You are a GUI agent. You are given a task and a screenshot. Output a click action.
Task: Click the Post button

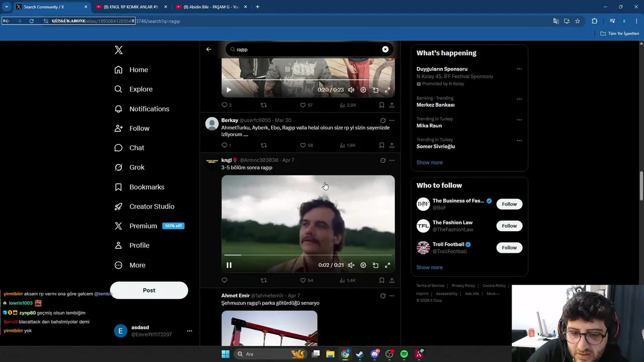click(x=149, y=290)
